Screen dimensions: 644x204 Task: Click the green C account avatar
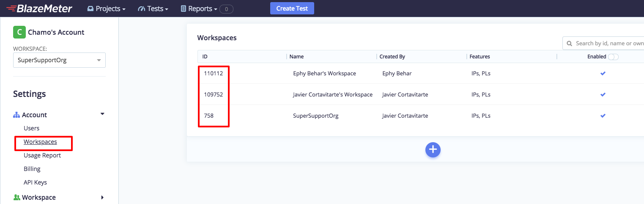coord(19,32)
